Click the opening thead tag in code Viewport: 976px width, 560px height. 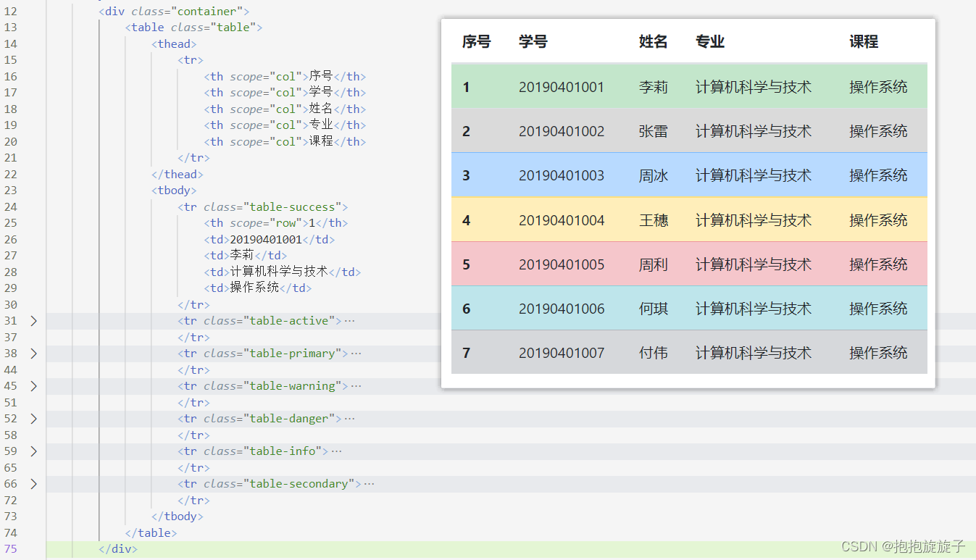[x=174, y=44]
